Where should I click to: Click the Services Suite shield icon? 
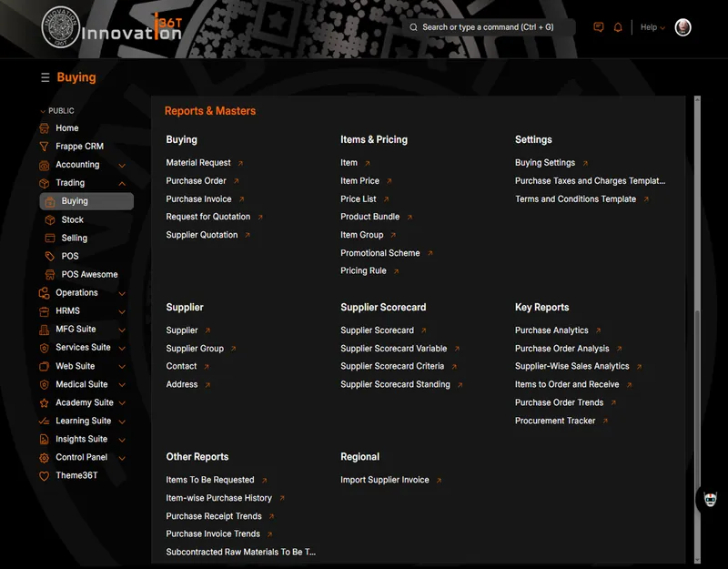44,348
